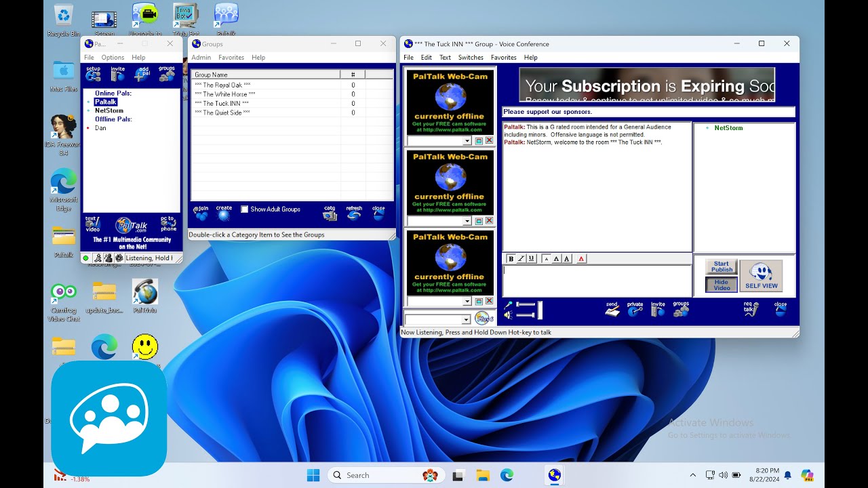Enable Show Adult Groups checkbox

point(245,209)
